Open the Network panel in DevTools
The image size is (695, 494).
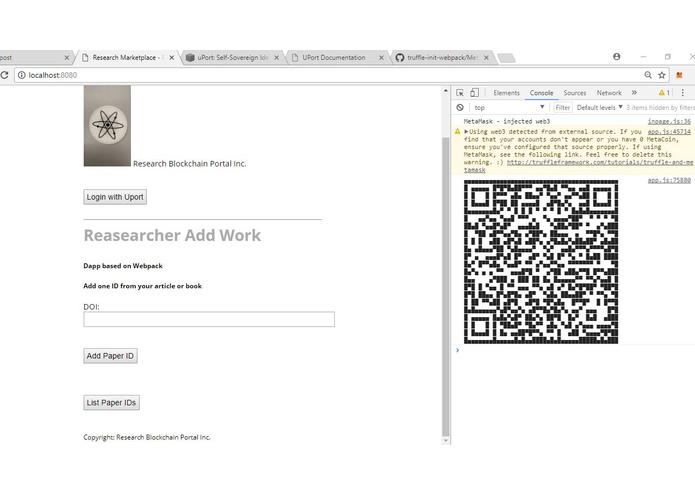(609, 93)
